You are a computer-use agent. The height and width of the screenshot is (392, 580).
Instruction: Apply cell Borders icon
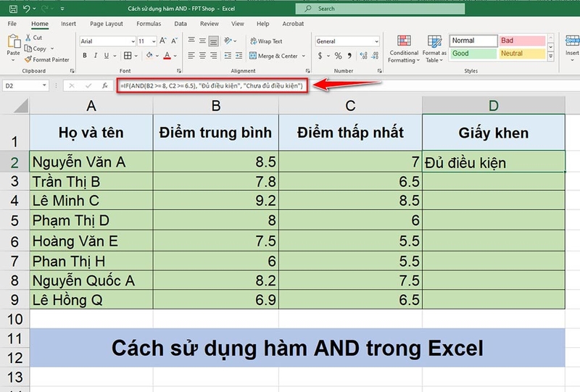[x=128, y=56]
